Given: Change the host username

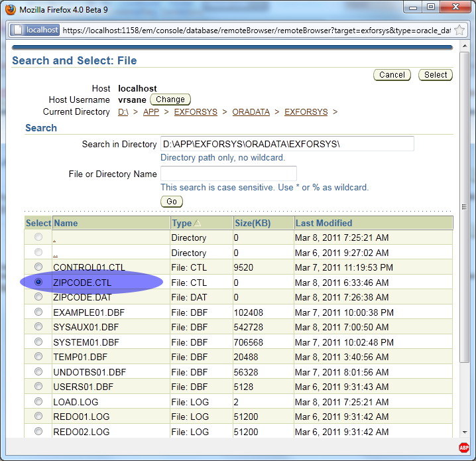Looking at the screenshot, I should pos(170,99).
